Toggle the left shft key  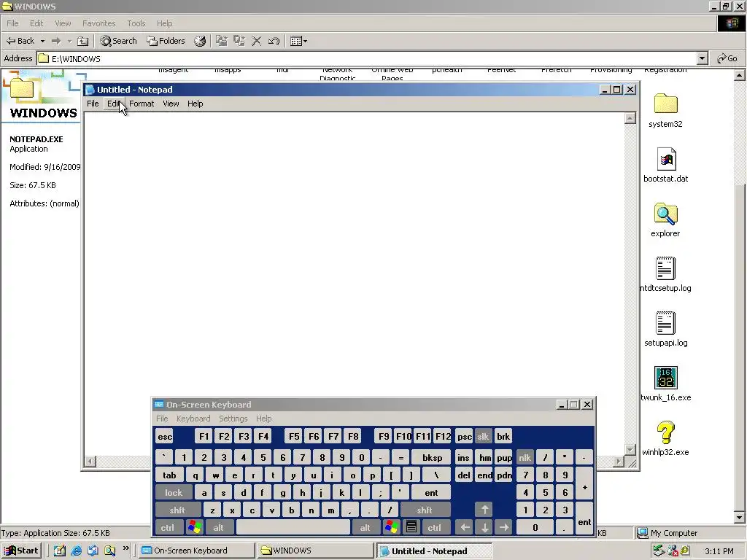[x=177, y=510]
